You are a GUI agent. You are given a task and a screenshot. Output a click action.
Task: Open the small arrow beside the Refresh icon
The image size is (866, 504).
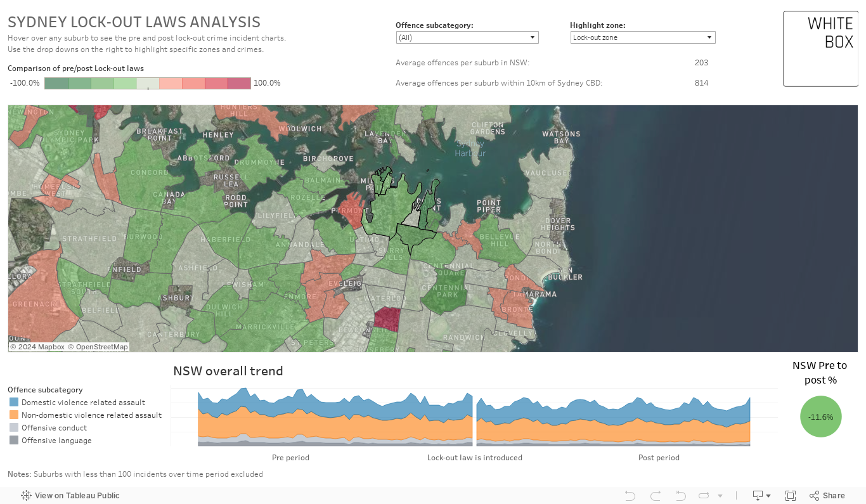[x=720, y=496]
